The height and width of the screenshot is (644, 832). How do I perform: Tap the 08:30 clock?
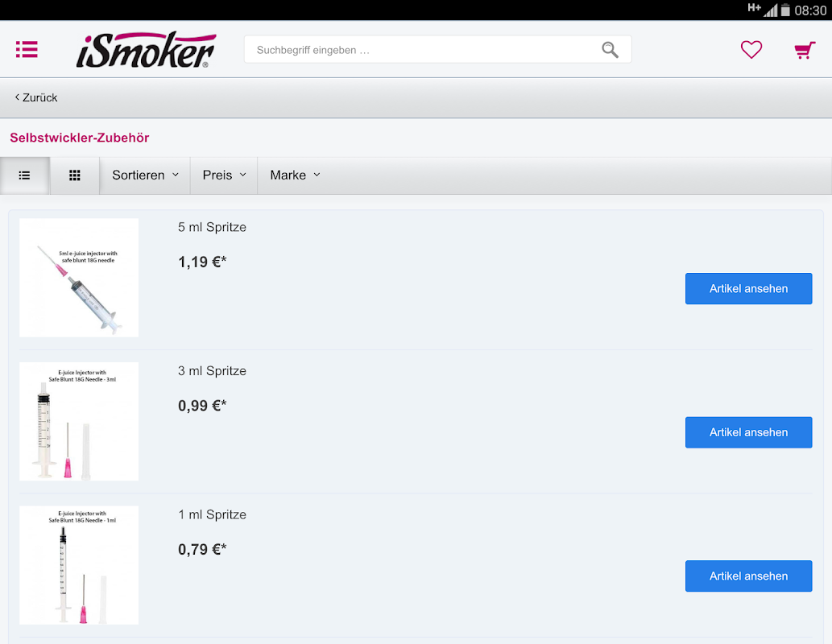pos(810,10)
